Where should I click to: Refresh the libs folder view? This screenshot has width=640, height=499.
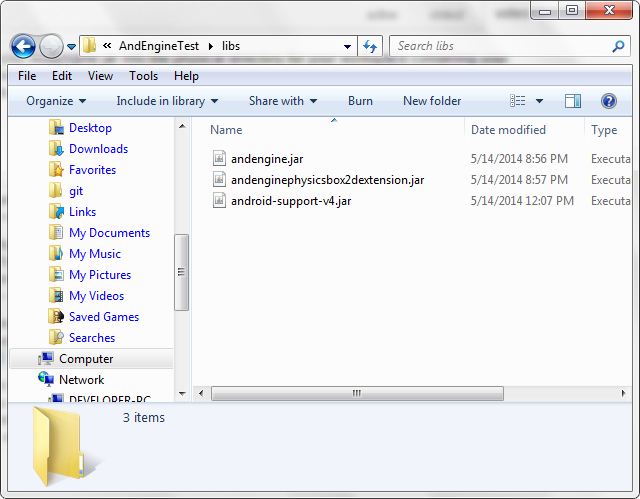pyautogui.click(x=370, y=46)
